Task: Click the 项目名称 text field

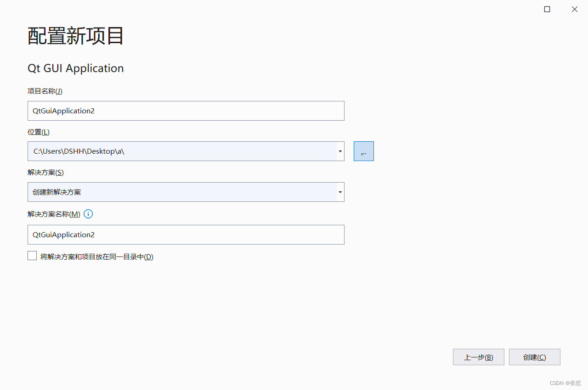Action: click(x=186, y=111)
